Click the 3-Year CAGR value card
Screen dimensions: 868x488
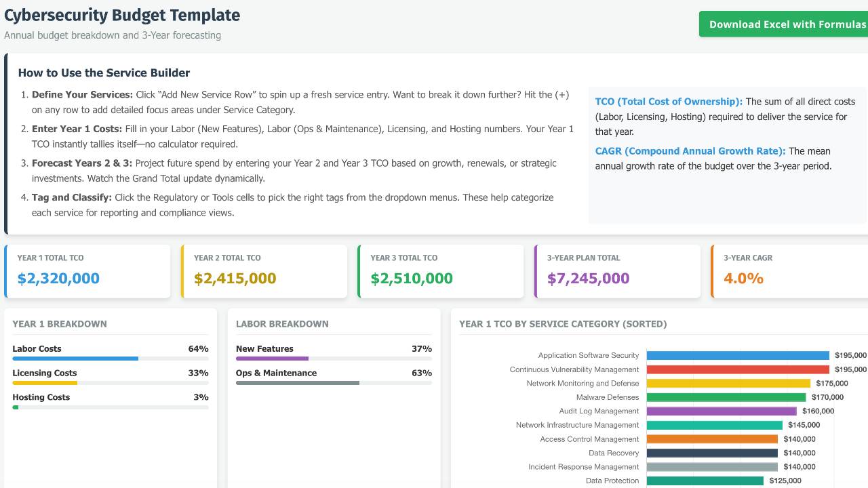(x=789, y=271)
